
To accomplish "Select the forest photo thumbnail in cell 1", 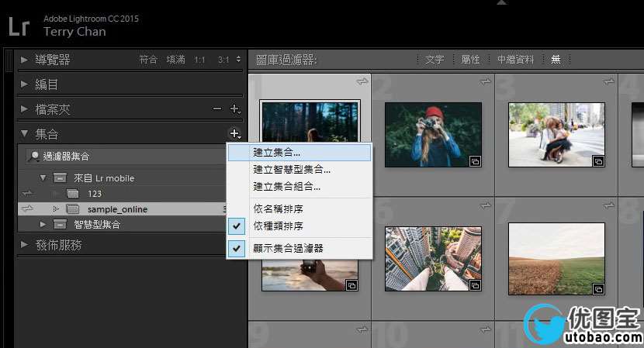I will tap(310, 122).
